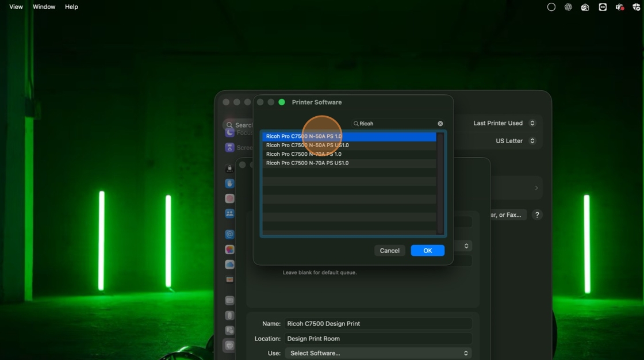Click the Name field Ricoh C7500 Design Print
The height and width of the screenshot is (360, 644).
pyautogui.click(x=378, y=323)
